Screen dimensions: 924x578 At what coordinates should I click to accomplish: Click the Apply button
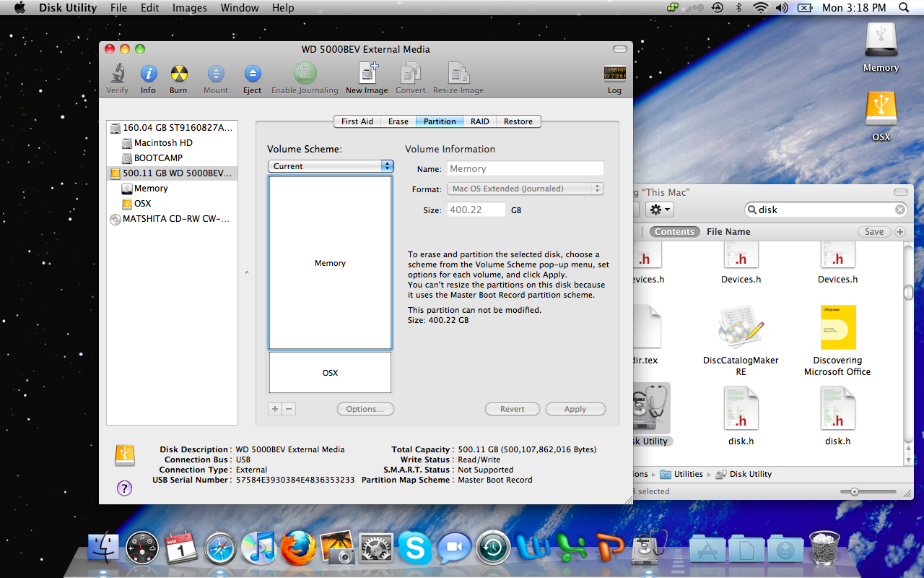point(575,409)
